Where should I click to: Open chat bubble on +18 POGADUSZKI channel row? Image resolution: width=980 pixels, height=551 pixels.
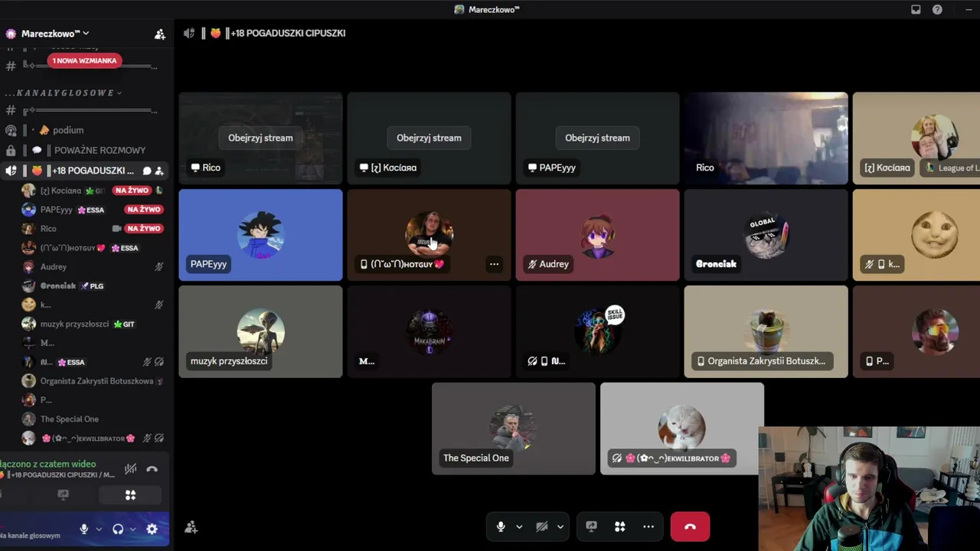pyautogui.click(x=147, y=171)
